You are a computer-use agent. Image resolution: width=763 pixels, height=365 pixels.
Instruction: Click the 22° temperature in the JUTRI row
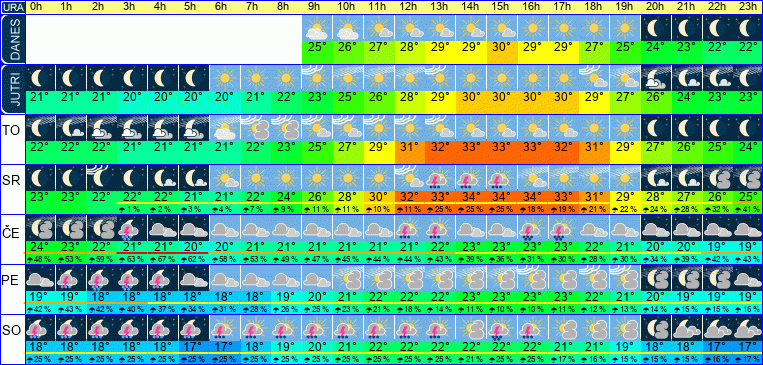tap(287, 97)
